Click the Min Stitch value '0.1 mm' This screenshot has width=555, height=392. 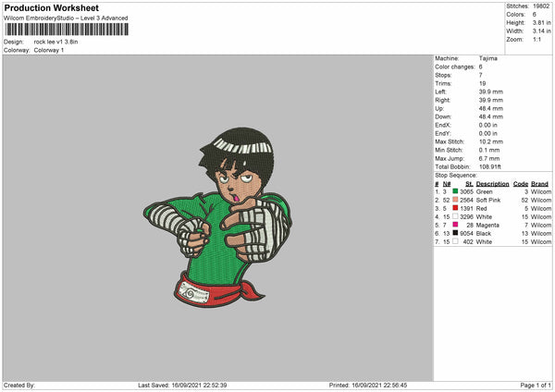tap(489, 150)
